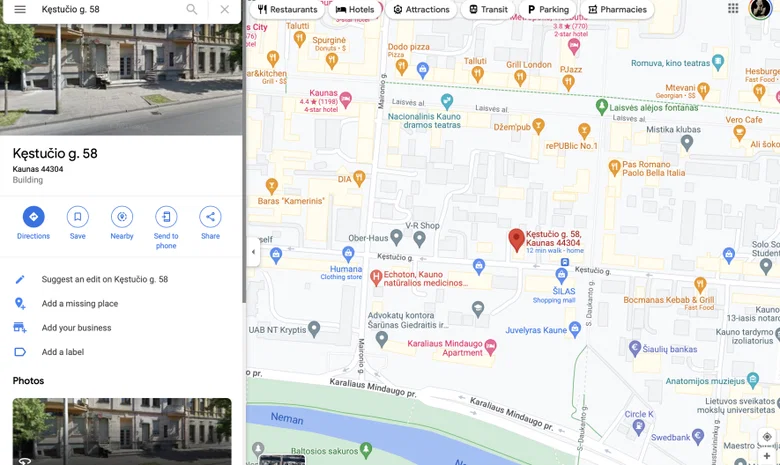Open the street view header photo
This screenshot has height=465, width=780.
121,80
